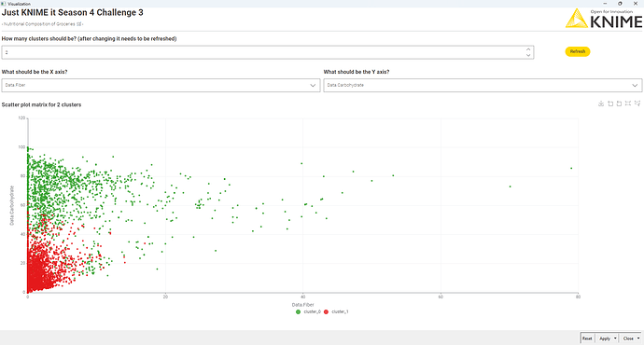Click the chart's zoom reset icon
The image size is (644, 345).
619,103
